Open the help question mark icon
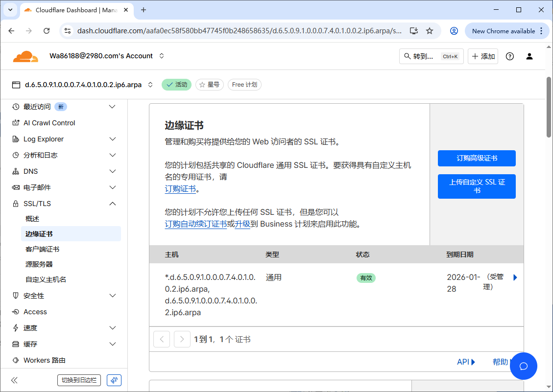The width and height of the screenshot is (553, 392). point(509,56)
